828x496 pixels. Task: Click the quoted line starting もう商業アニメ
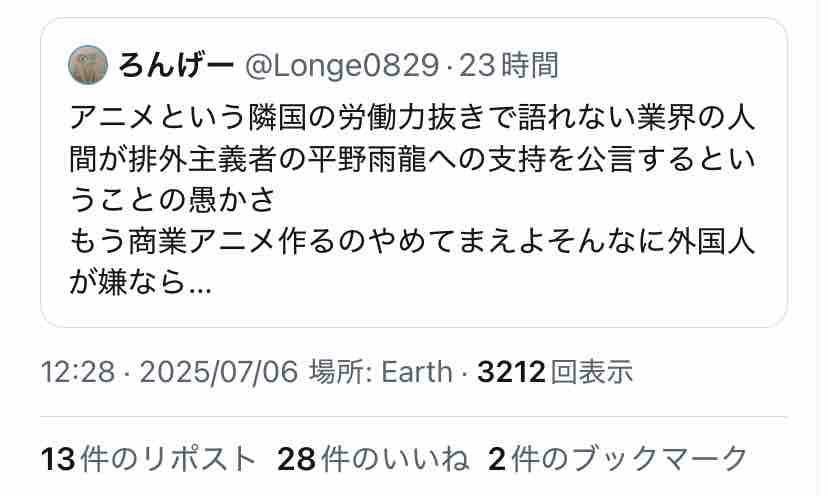click(412, 242)
